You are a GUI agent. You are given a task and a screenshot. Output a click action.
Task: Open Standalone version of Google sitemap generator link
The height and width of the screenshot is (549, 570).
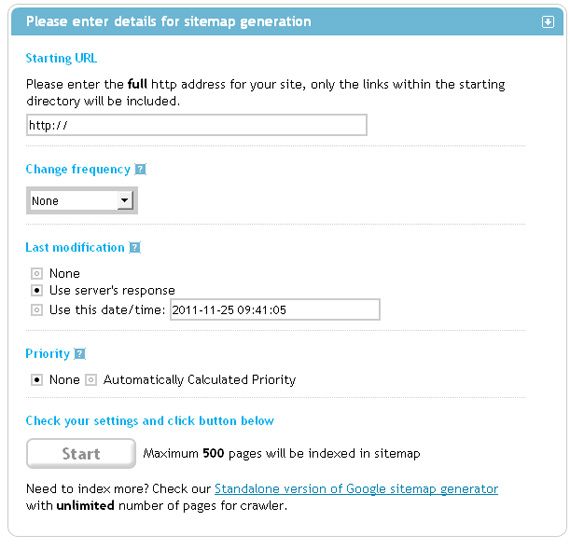tap(356, 489)
